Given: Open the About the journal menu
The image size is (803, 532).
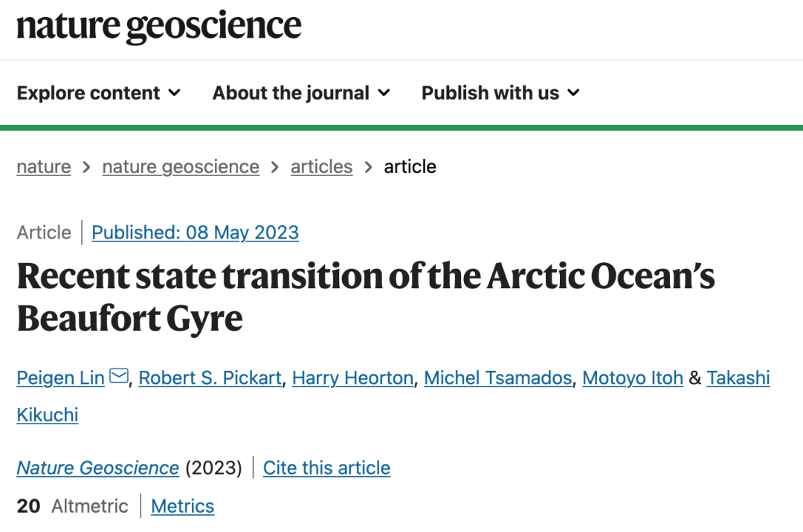Looking at the screenshot, I should pyautogui.click(x=301, y=93).
